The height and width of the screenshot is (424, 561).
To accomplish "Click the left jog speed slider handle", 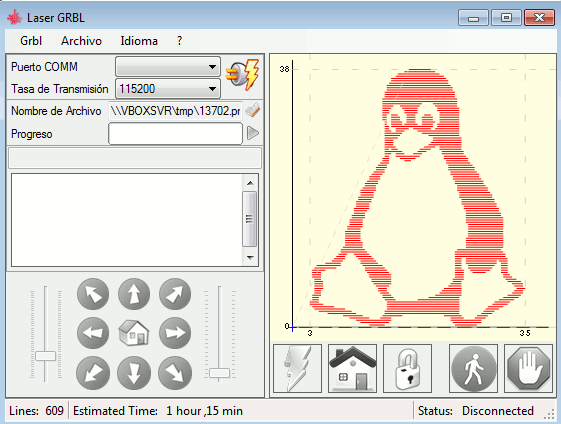I will coord(45,356).
